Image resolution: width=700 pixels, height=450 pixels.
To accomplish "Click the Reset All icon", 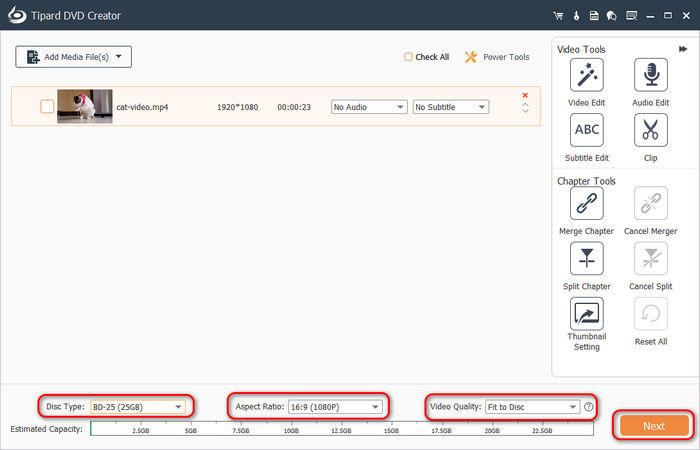I will click(x=650, y=314).
